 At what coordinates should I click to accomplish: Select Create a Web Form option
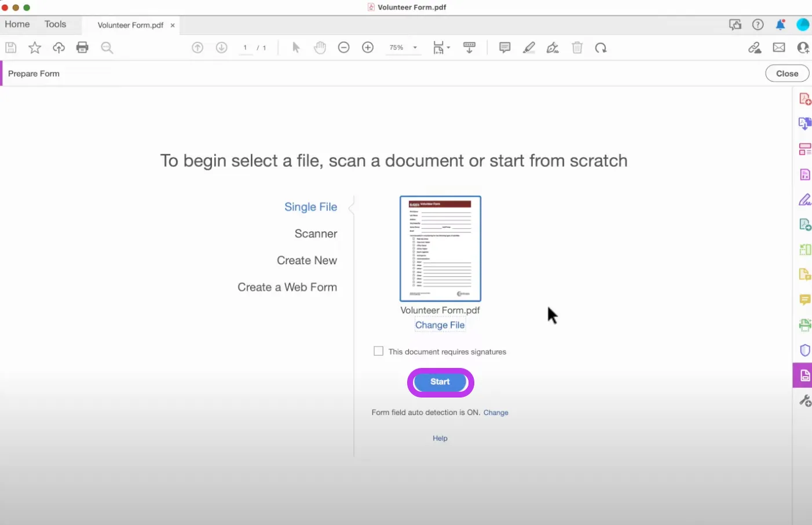tap(287, 287)
